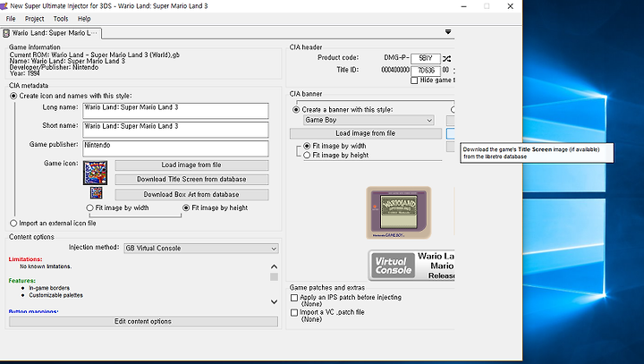Click icon 'Load image from file' button
644x364 pixels.
[x=191, y=165]
